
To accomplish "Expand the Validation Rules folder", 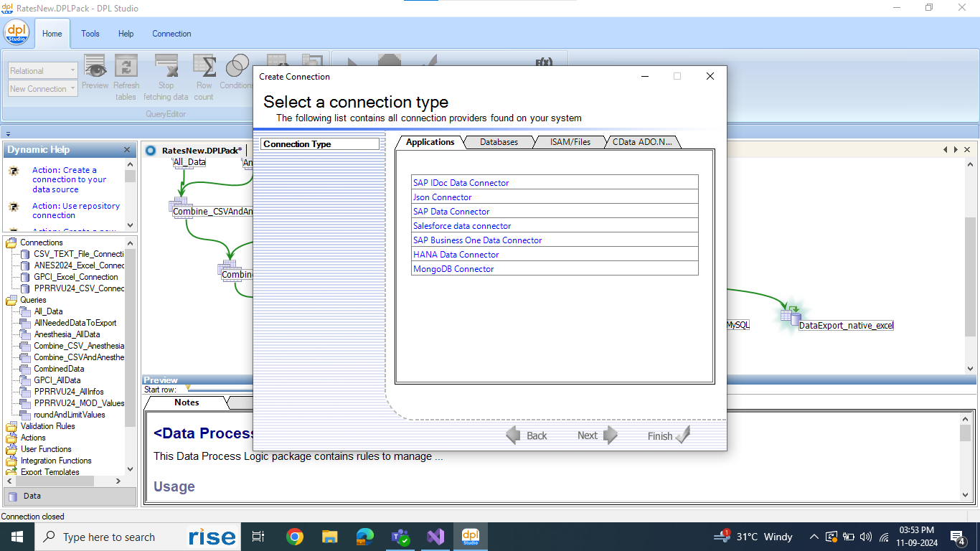I will [11, 426].
